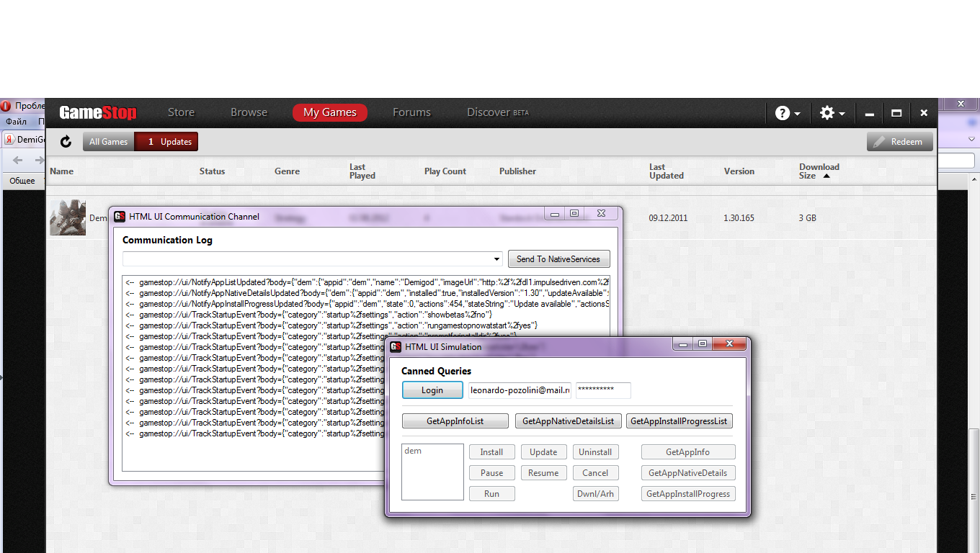The image size is (980, 553).
Task: Open the Store tab
Action: coord(181,112)
